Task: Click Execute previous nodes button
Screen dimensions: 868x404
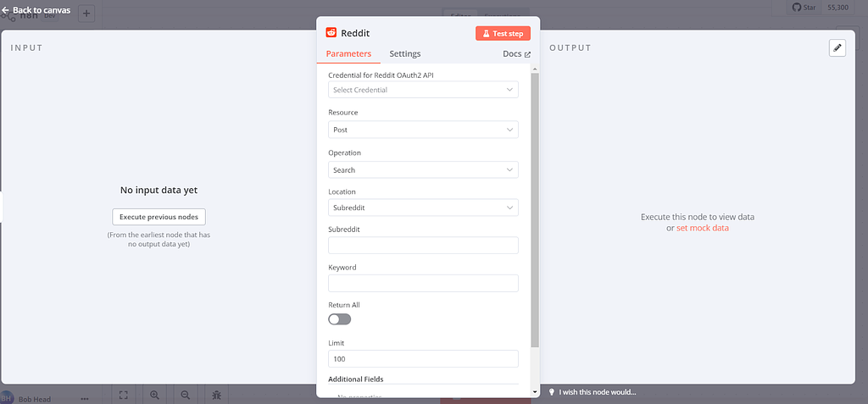Action: [159, 217]
